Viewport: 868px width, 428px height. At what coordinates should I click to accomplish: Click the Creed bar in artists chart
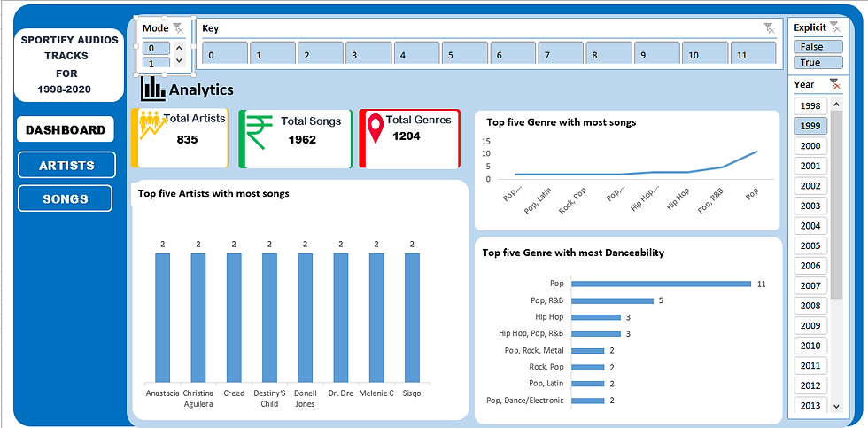click(234, 318)
